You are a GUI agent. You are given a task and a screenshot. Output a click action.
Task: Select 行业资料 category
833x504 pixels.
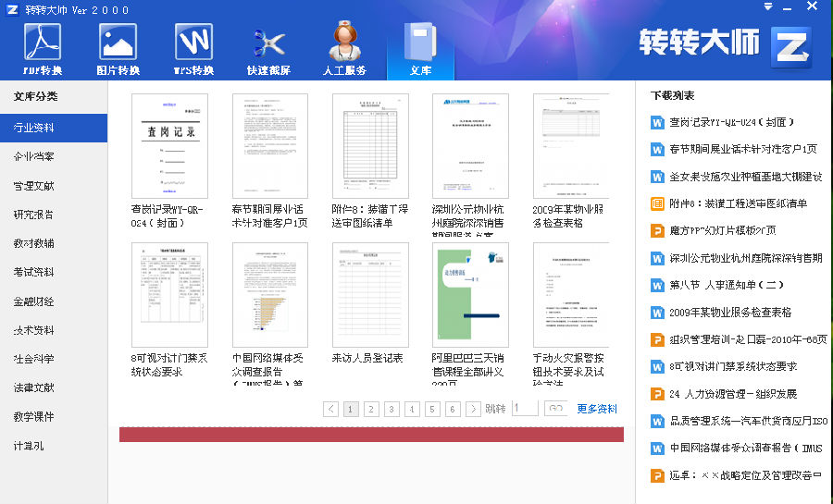point(54,128)
